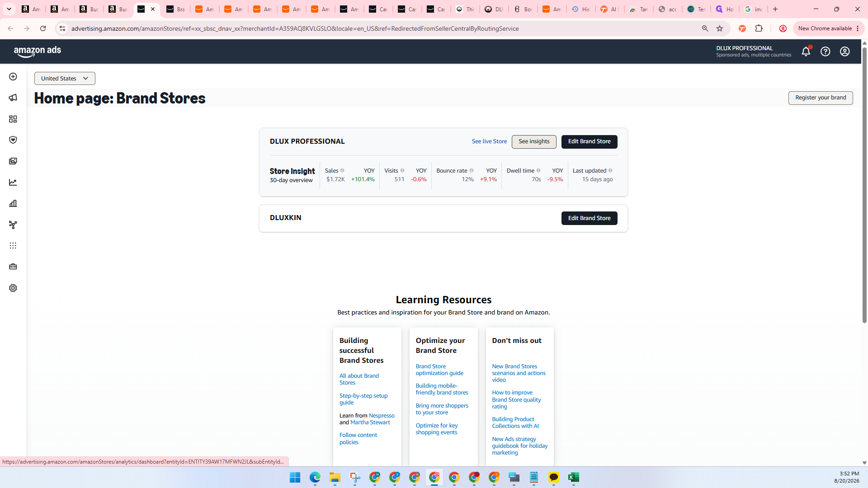Open the dotted apps grid icon in sidebar
This screenshot has width=868, height=488.
pos(13,246)
